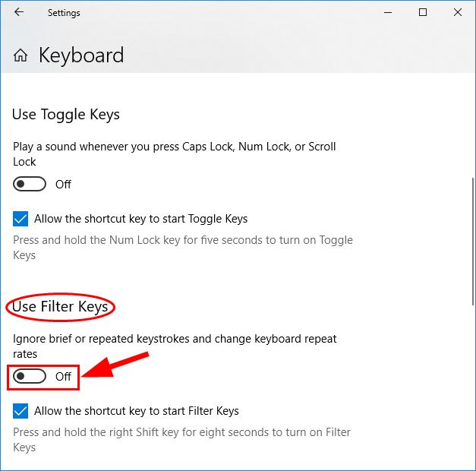Click the 'Ignore brief or repeated keystrokes' description

click(175, 346)
